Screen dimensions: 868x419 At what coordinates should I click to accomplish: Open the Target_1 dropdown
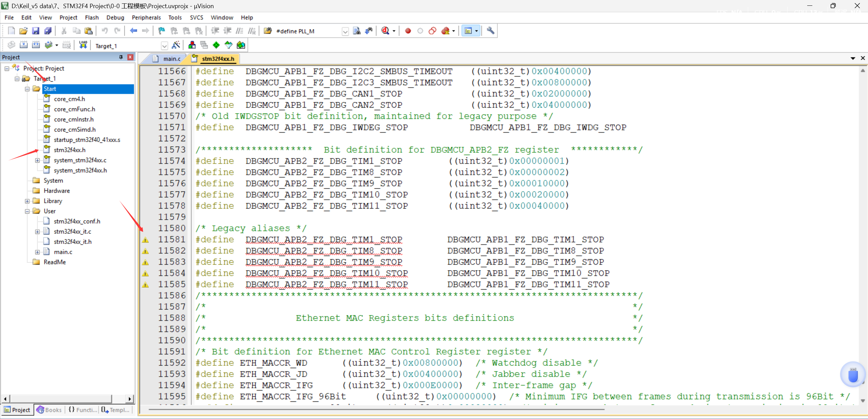pos(164,46)
